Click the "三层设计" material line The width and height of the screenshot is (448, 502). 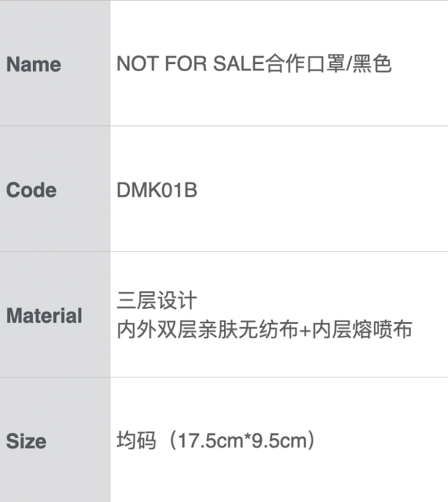pos(157,301)
